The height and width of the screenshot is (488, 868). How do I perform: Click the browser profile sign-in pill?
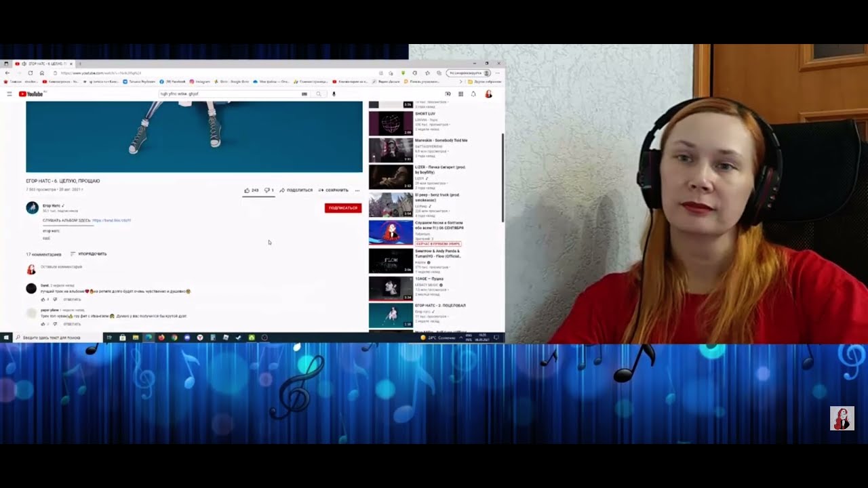(468, 73)
